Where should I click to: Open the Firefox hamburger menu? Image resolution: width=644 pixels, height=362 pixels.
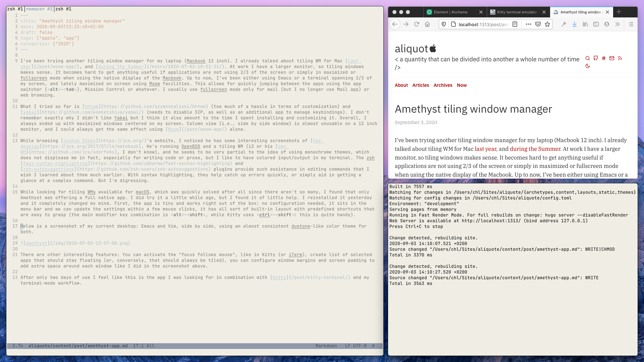[x=631, y=24]
